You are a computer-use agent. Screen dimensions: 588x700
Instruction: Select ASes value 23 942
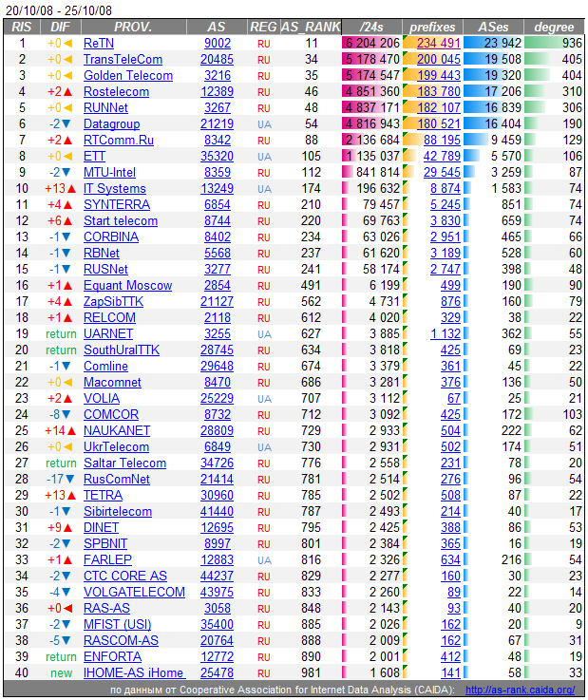(x=503, y=44)
